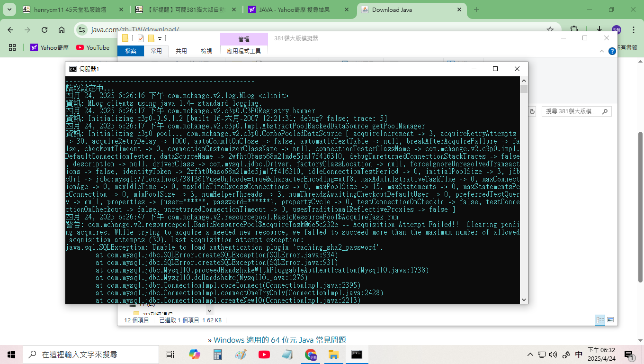
Task: Open File Explorer help question mark icon
Action: (612, 51)
